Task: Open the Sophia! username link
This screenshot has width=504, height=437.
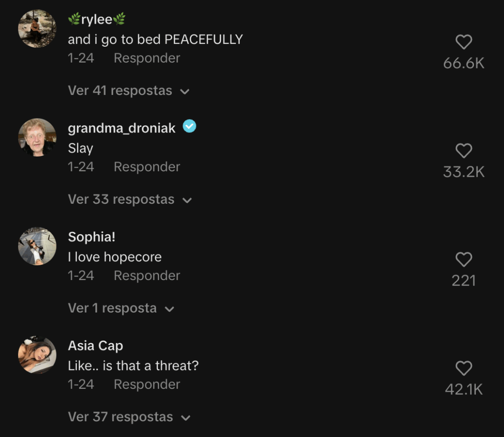Action: click(x=92, y=237)
